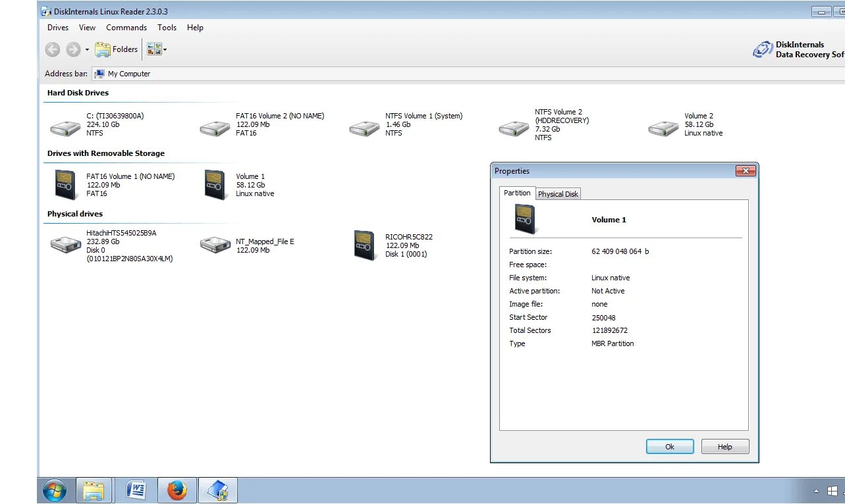The image size is (845, 504).
Task: Expand the view mode dropdown arrow
Action: pyautogui.click(x=165, y=49)
